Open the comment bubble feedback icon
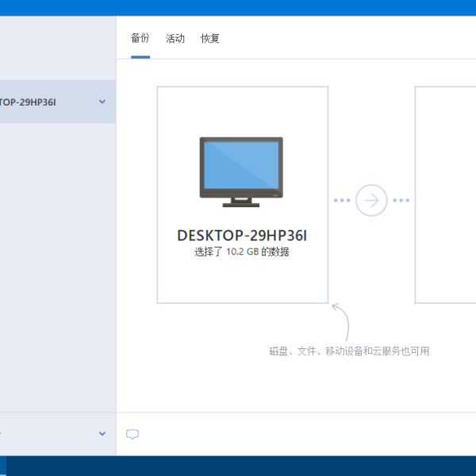This screenshot has height=476, width=476. coord(132,435)
